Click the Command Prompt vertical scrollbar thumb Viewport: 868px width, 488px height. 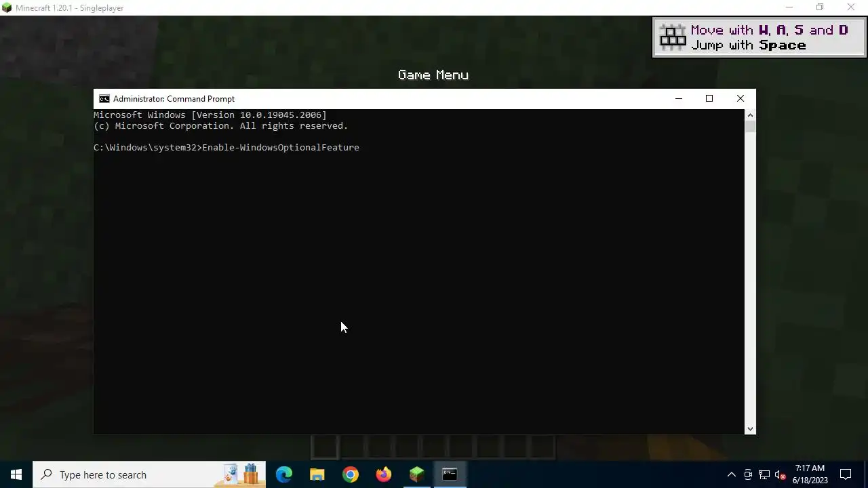[750, 127]
